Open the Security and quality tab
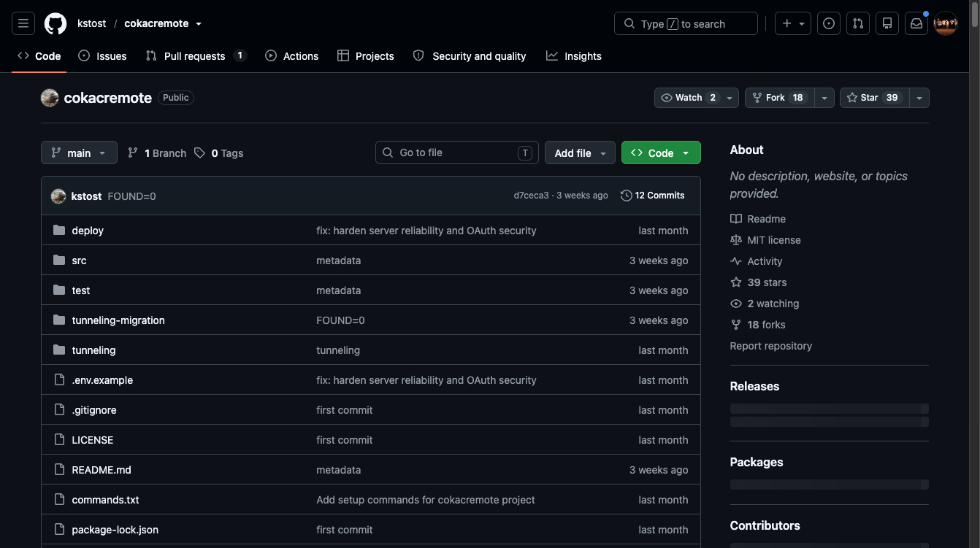Image resolution: width=980 pixels, height=548 pixels. [470, 56]
